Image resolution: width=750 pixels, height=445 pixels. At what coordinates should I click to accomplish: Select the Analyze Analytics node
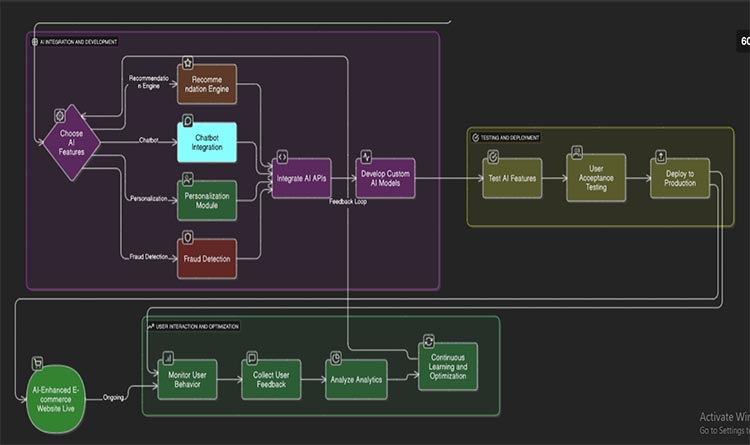coord(356,379)
